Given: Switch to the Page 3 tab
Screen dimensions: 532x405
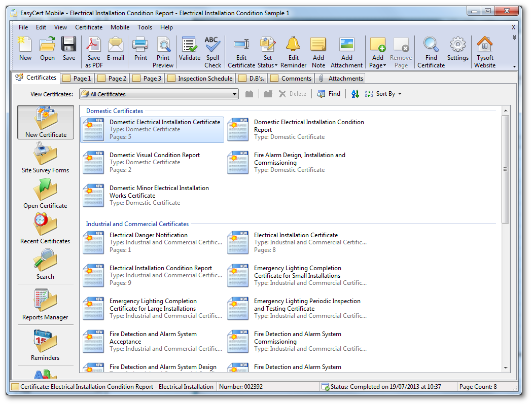Looking at the screenshot, I should (147, 79).
